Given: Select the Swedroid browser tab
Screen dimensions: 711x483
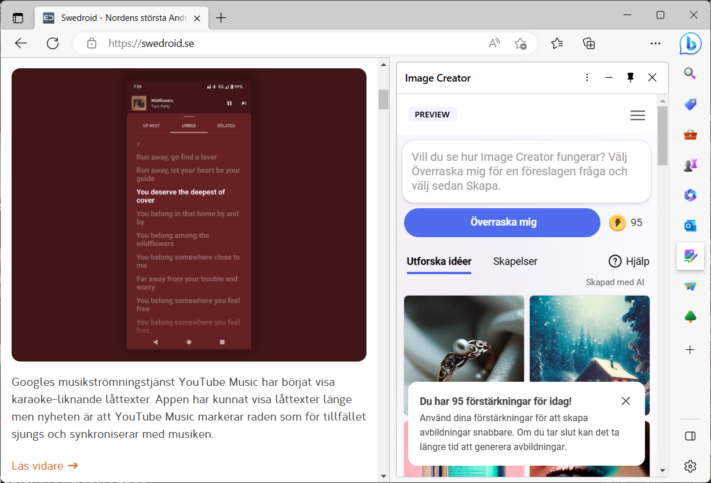Looking at the screenshot, I should click(122, 18).
